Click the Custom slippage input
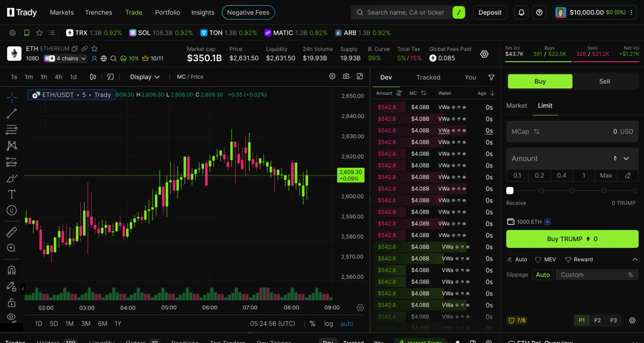This screenshot has width=644, height=343. (597, 275)
